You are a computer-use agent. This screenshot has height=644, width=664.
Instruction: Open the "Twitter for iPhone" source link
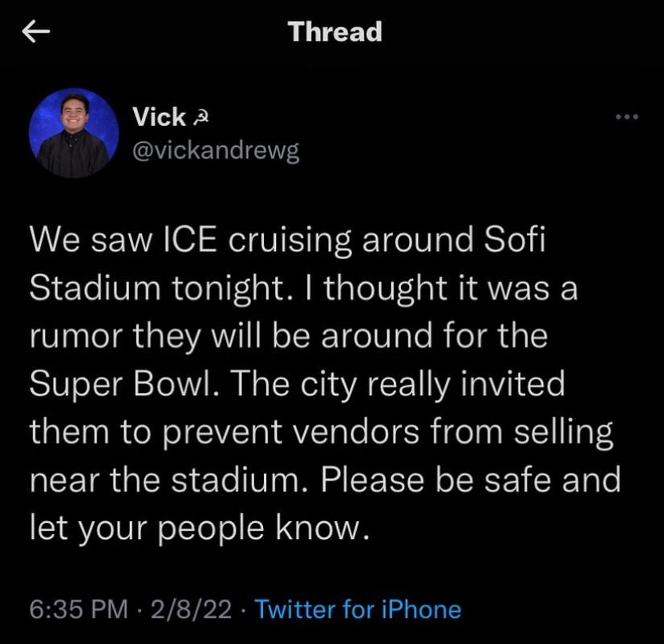coord(358,609)
